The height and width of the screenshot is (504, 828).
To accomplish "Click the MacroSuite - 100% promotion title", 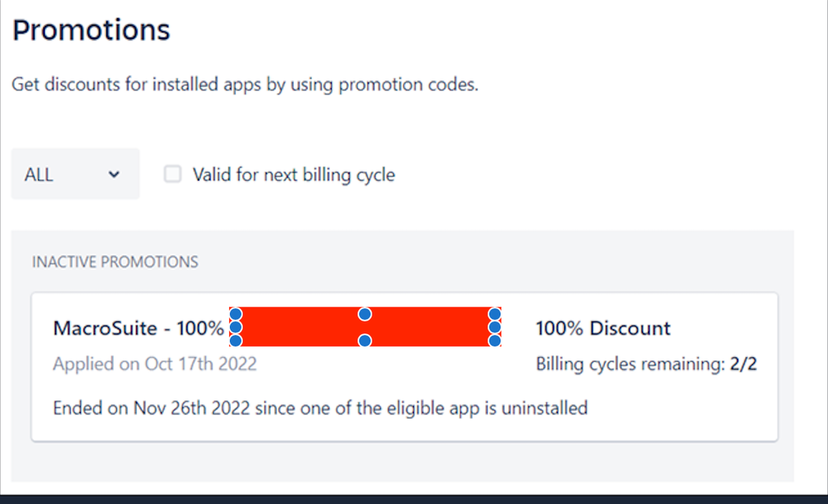I will point(138,328).
